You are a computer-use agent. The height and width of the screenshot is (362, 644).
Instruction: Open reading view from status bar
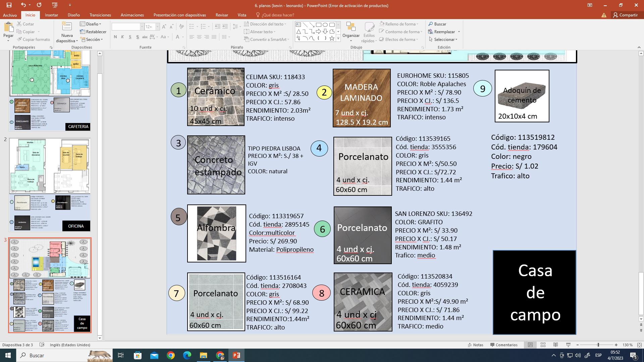[x=555, y=345]
